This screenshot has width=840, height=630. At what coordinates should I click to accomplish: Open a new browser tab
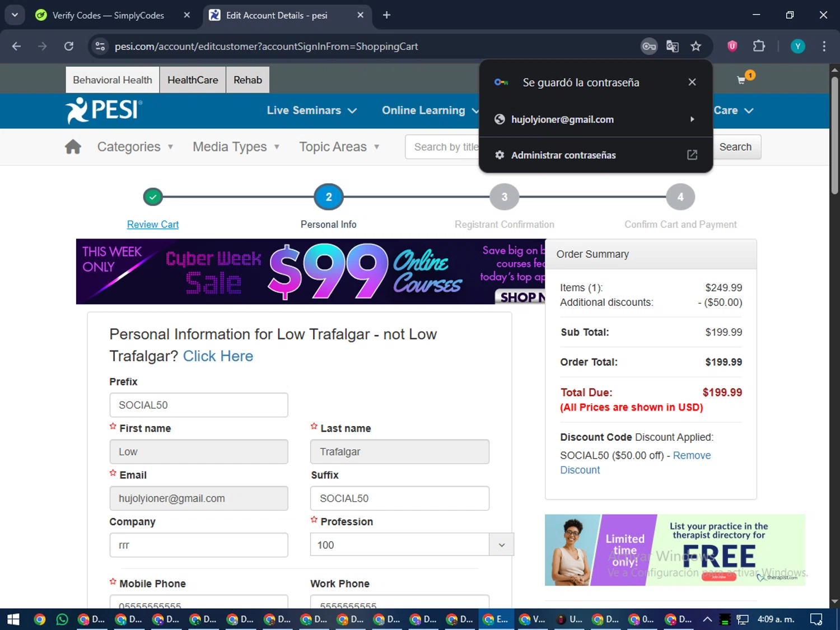(x=386, y=15)
